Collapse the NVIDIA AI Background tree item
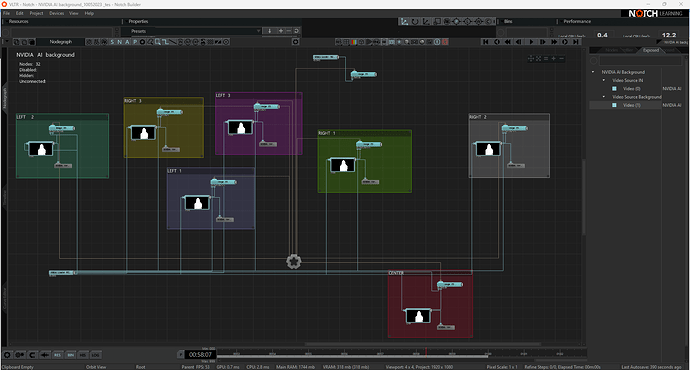Image resolution: width=690 pixels, height=370 pixels. coord(593,72)
